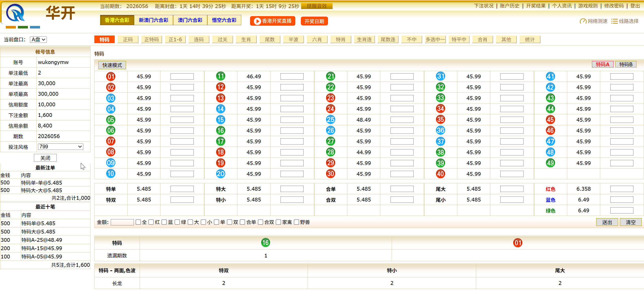This screenshot has width=644, height=299.
Task: Click the blue 25 number ball
Action: point(331,120)
